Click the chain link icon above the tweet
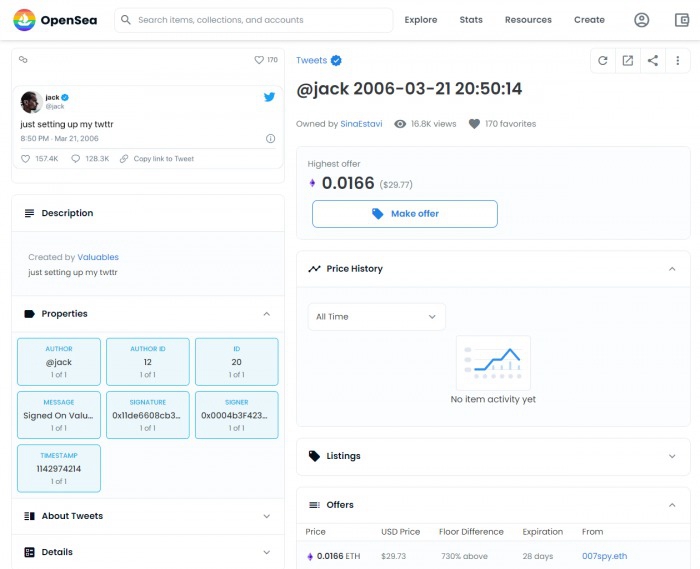Image resolution: width=700 pixels, height=569 pixels. click(23, 59)
